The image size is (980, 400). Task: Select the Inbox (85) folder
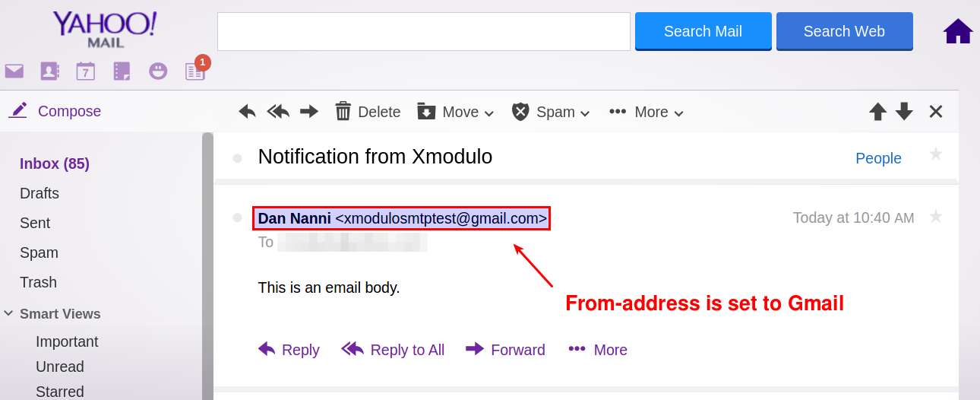55,163
